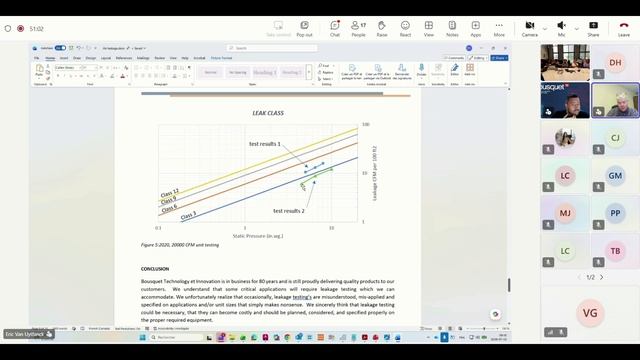Click Word search box
640x360 pixels.
[x=271, y=48]
